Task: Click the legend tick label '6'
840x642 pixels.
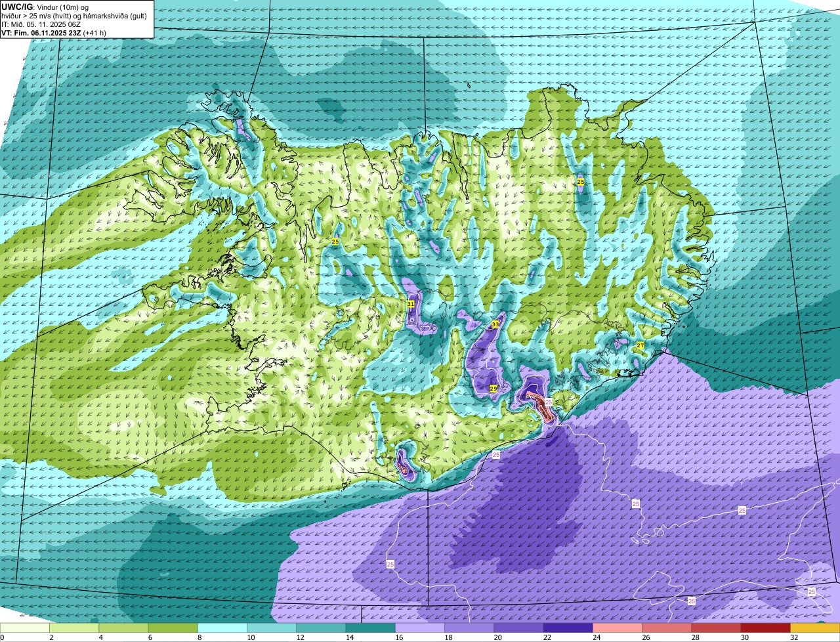Action: point(150,637)
